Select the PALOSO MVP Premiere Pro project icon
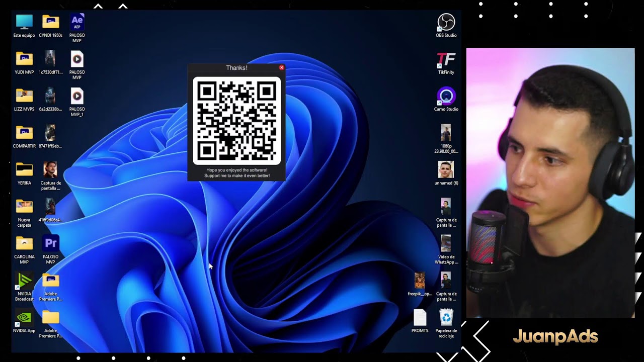Image resolution: width=644 pixels, height=362 pixels. pos(50,250)
